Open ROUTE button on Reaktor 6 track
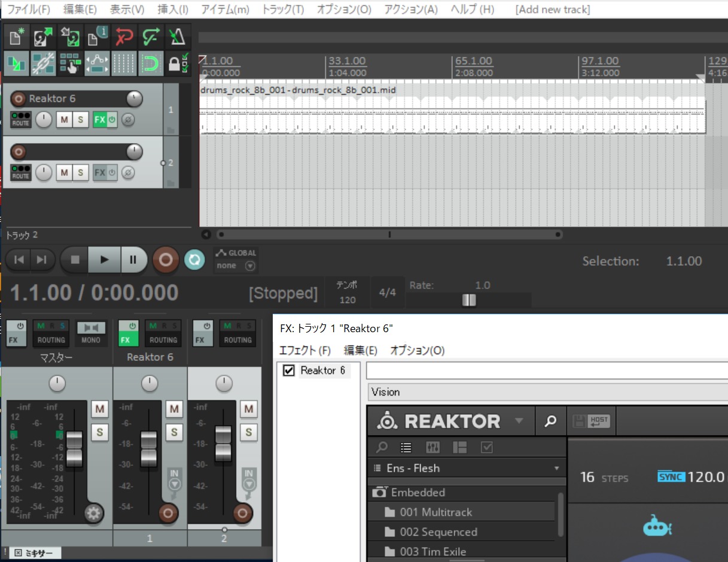 21,120
